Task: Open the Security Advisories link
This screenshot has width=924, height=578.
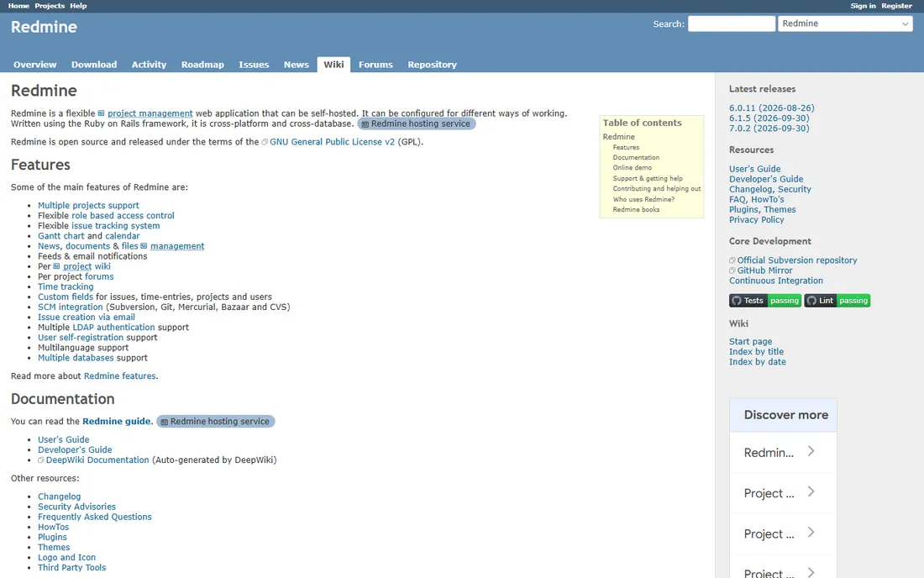Action: click(x=76, y=507)
